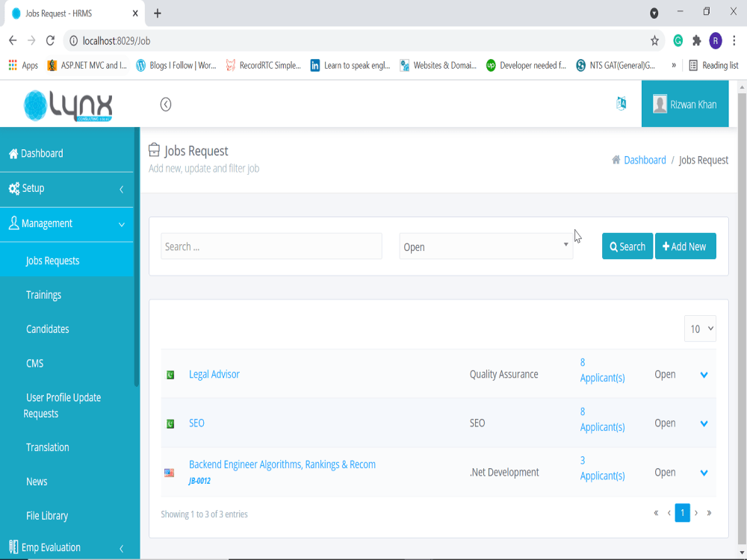Open Candidates in the sidebar
The height and width of the screenshot is (560, 747).
click(x=48, y=329)
